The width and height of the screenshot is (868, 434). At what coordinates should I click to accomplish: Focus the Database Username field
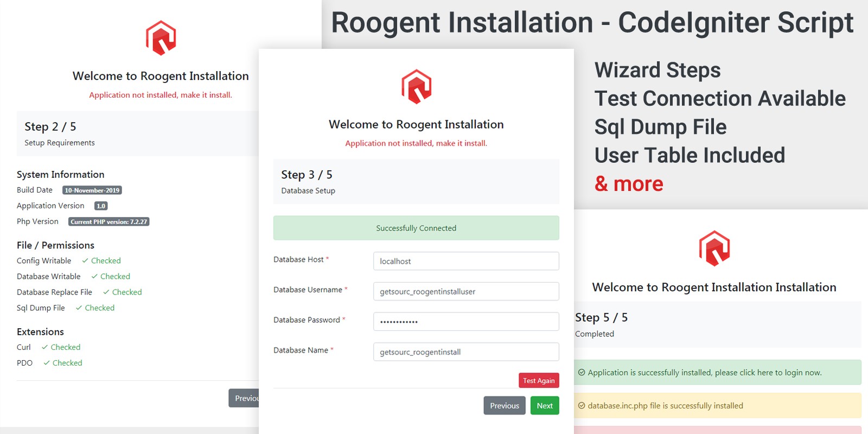pyautogui.click(x=466, y=291)
